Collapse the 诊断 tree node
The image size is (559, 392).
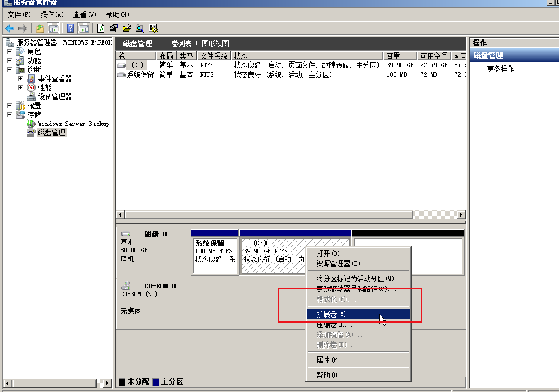(x=10, y=69)
